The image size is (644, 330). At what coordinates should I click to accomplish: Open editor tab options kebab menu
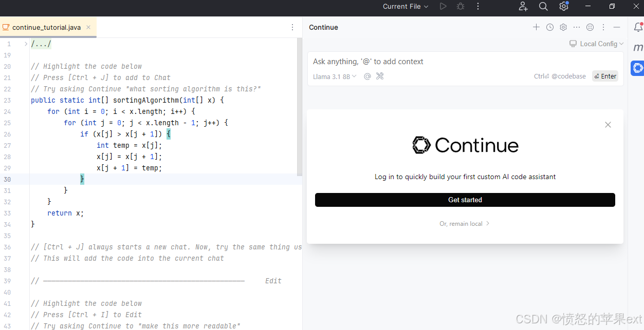[x=292, y=27]
